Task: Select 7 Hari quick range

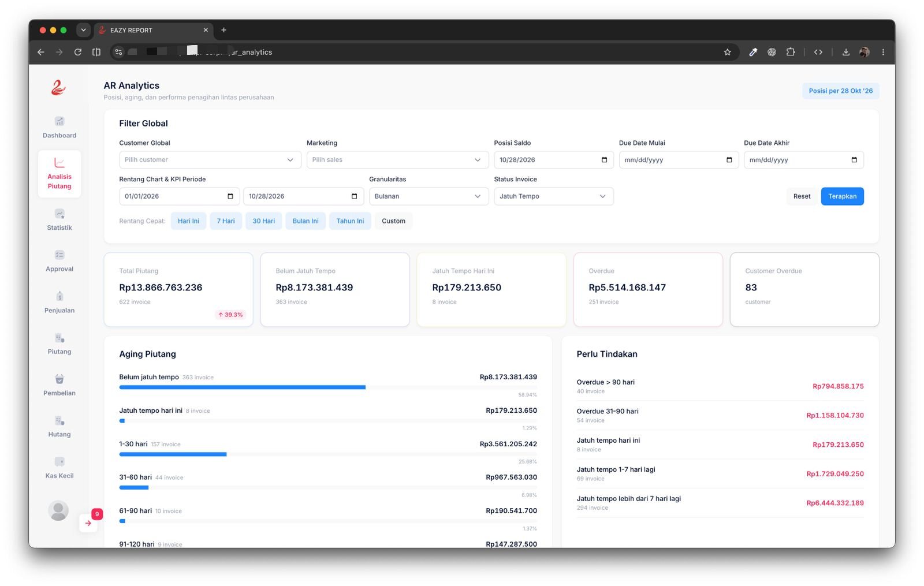Action: [x=226, y=221]
